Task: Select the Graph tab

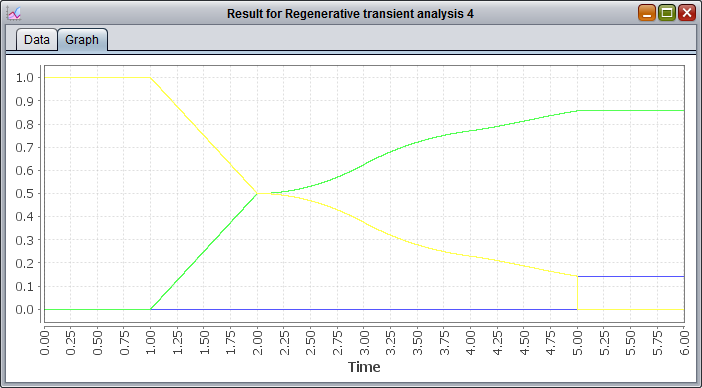Action: 82,40
